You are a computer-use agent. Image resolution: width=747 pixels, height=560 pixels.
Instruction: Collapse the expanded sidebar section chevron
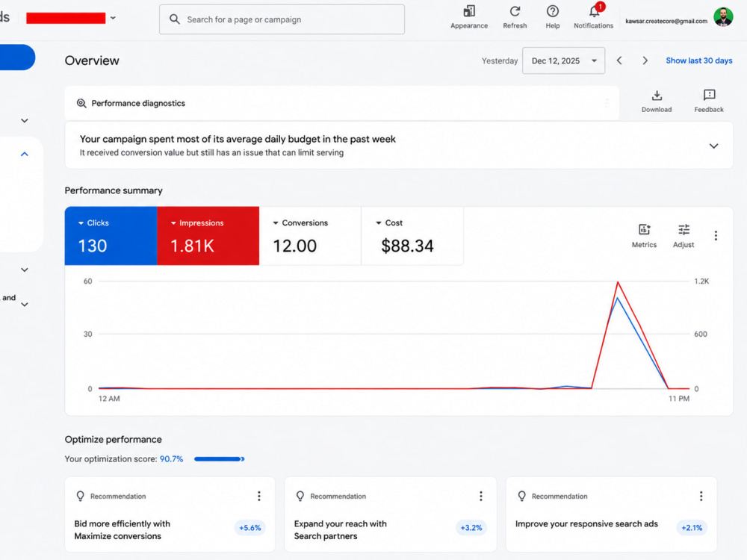(25, 154)
